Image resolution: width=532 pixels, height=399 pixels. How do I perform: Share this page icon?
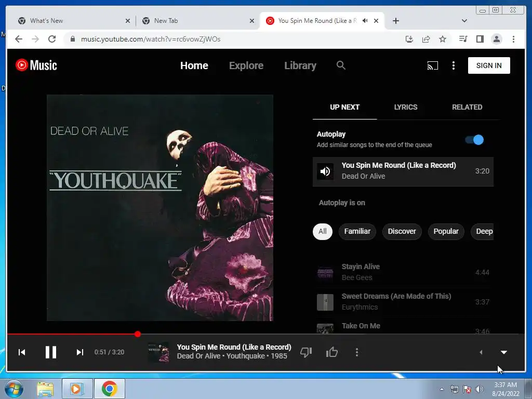pyautogui.click(x=426, y=39)
